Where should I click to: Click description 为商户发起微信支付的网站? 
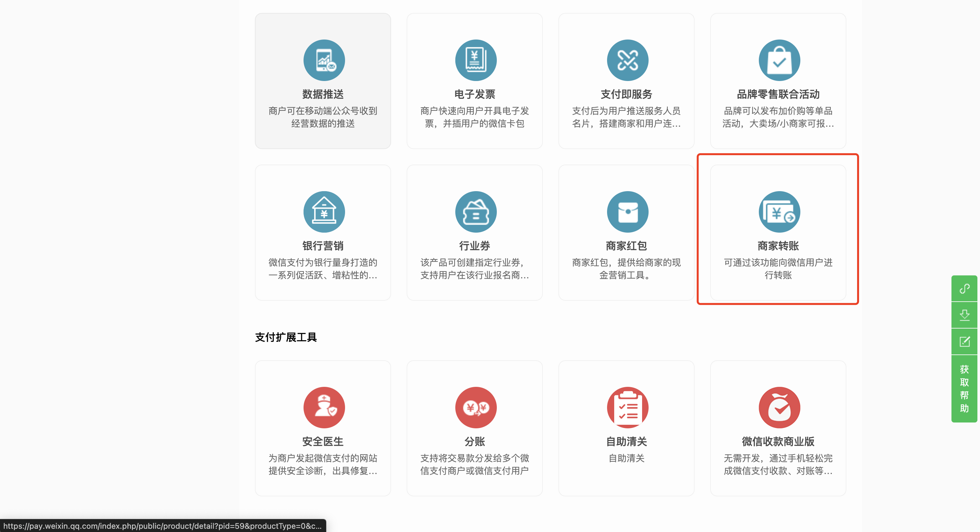pos(323,464)
